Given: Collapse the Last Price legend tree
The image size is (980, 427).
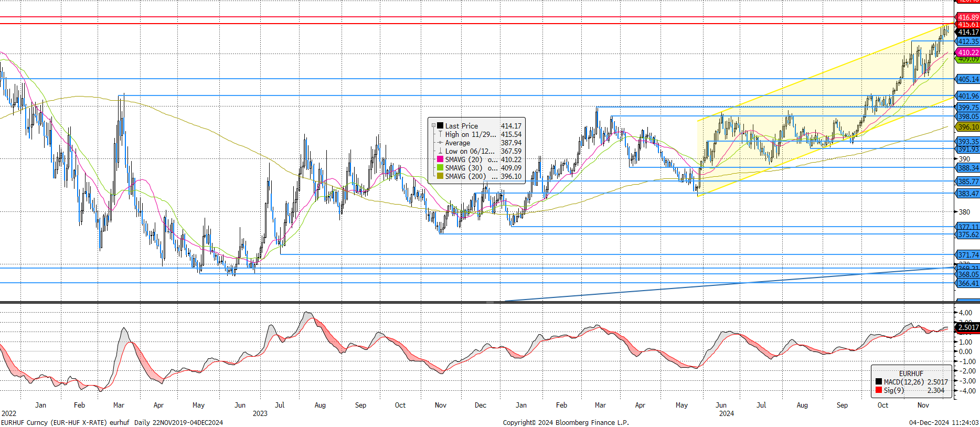Looking at the screenshot, I should 433,126.
